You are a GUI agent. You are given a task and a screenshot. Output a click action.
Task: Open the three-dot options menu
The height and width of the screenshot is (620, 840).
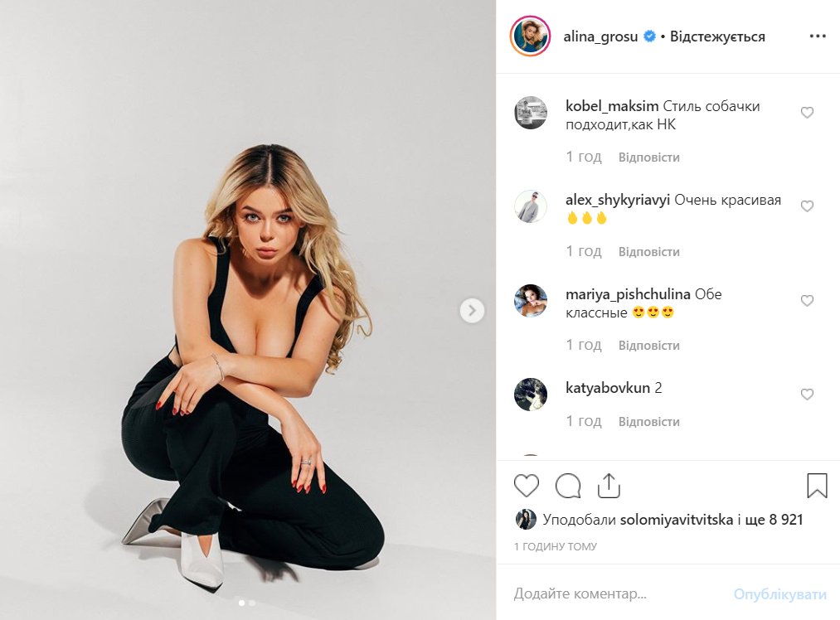point(818,36)
